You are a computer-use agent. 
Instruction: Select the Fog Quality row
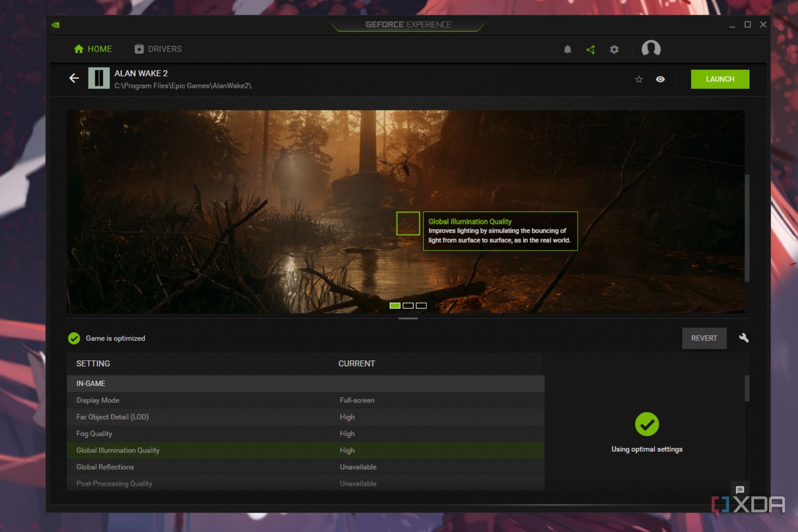click(x=306, y=434)
